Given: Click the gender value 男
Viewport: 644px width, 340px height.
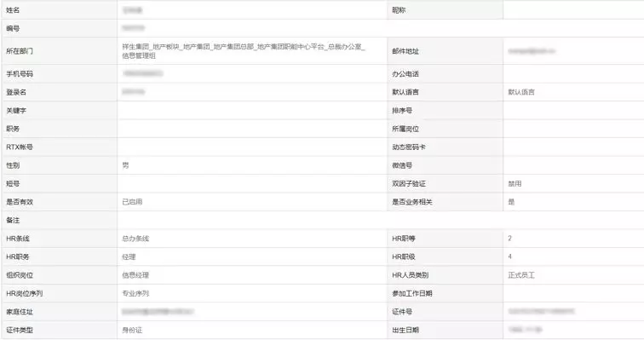Looking at the screenshot, I should (x=125, y=165).
